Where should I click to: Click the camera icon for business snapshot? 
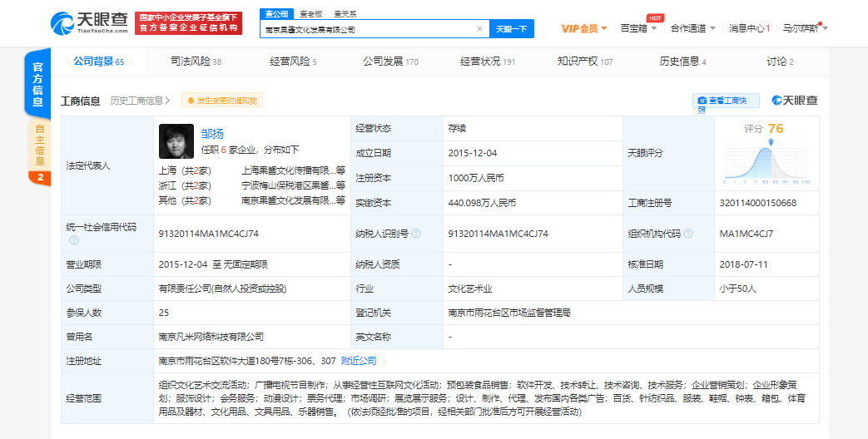(702, 101)
